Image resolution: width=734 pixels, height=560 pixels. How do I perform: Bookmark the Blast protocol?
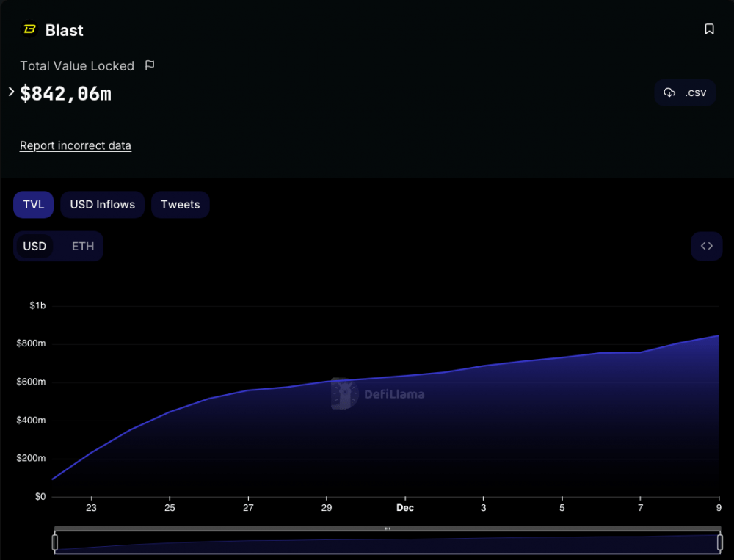(x=709, y=29)
